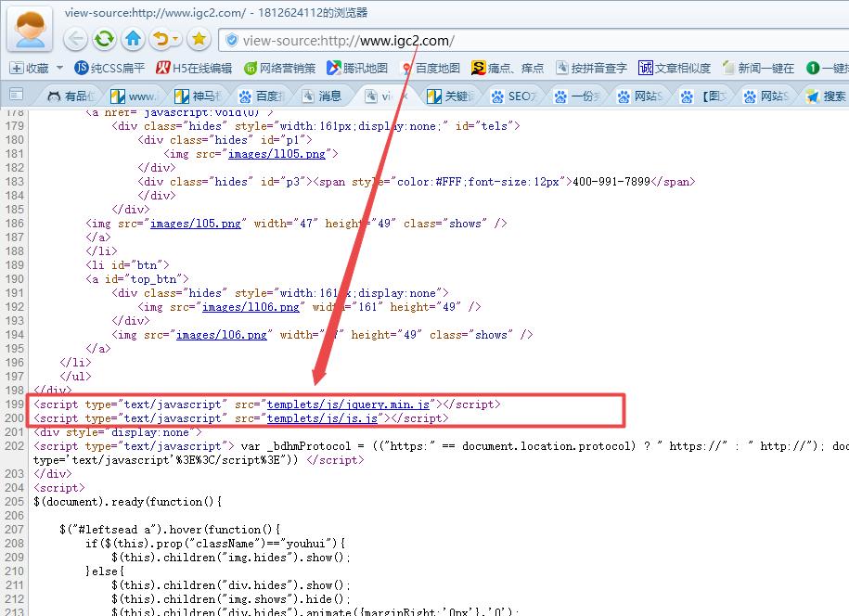This screenshot has width=849, height=616.
Task: Click the user avatar icon
Action: click(x=30, y=30)
